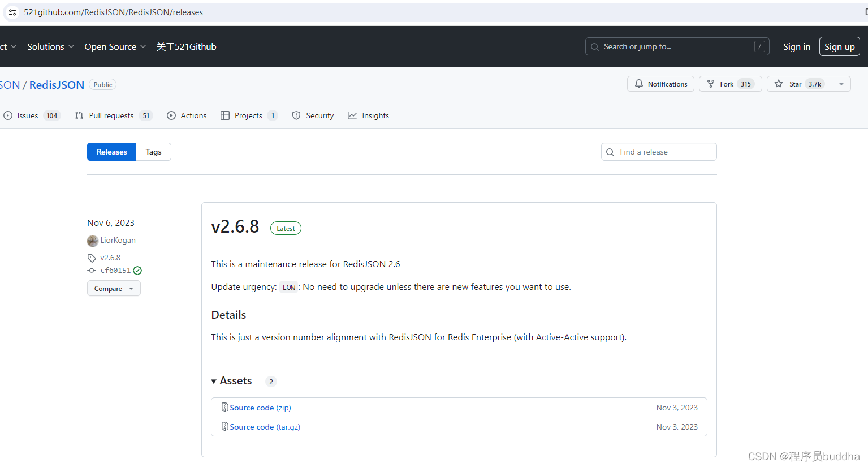Switch to the Tags view

coord(153,152)
